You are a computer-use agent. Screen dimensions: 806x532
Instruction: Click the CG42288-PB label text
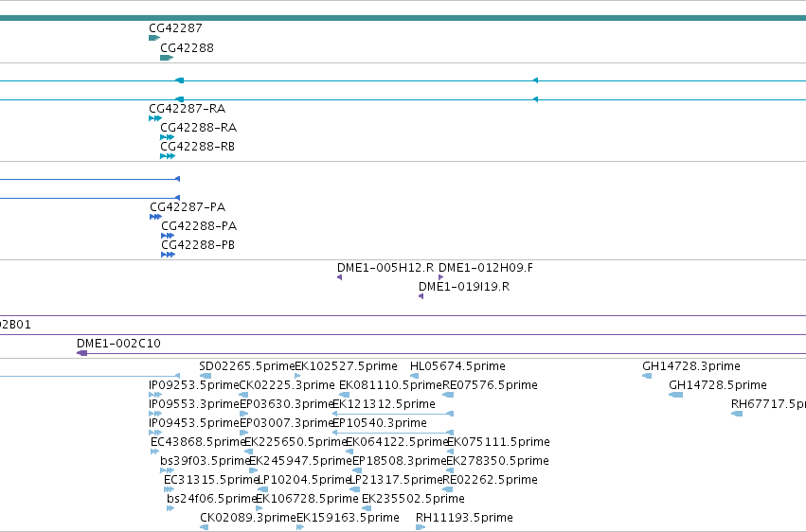click(198, 245)
